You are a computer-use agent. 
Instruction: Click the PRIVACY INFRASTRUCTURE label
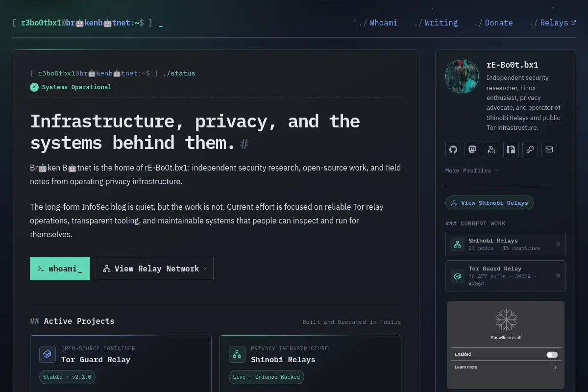(290, 348)
